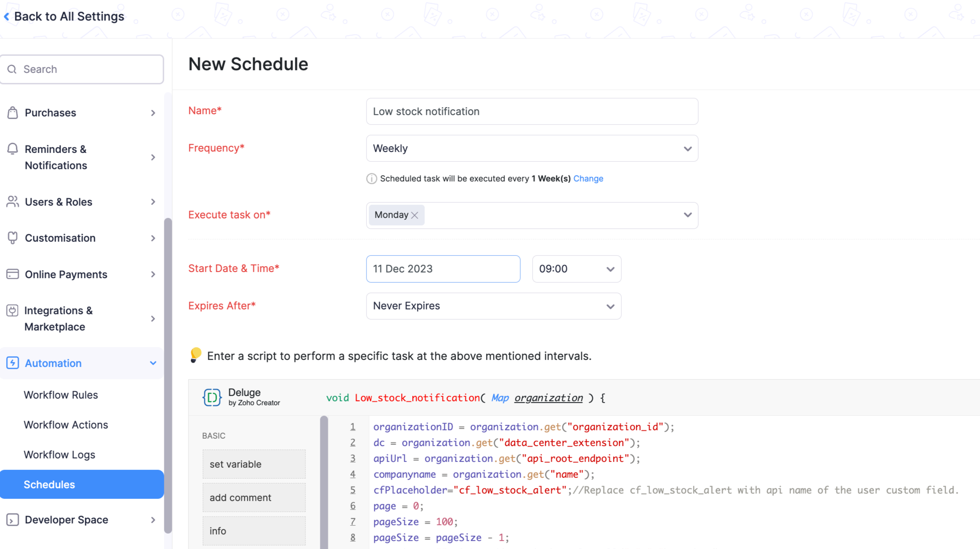Screen dimensions: 980x549
Task: Open the Expires After dropdown
Action: click(493, 306)
